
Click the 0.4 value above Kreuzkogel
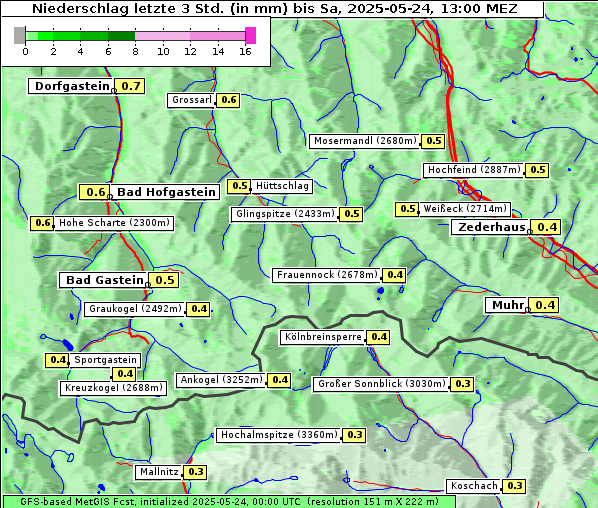click(124, 374)
